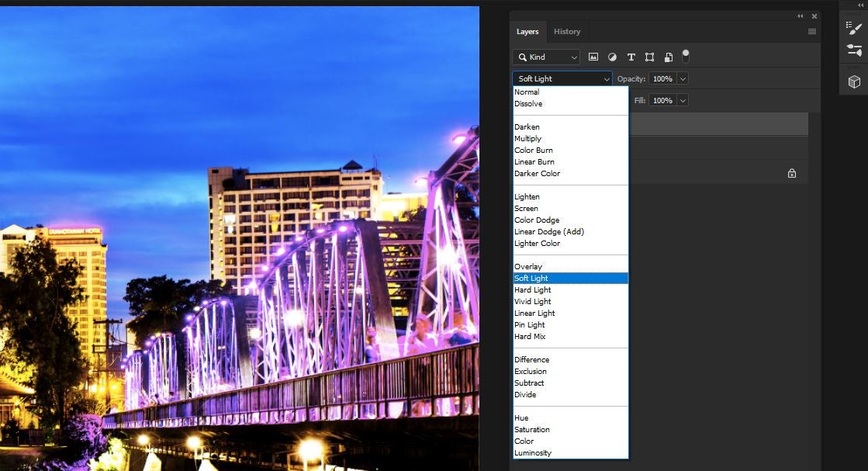Viewport: 868px width, 471px height.
Task: Open the 3D panel icon
Action: point(853,81)
